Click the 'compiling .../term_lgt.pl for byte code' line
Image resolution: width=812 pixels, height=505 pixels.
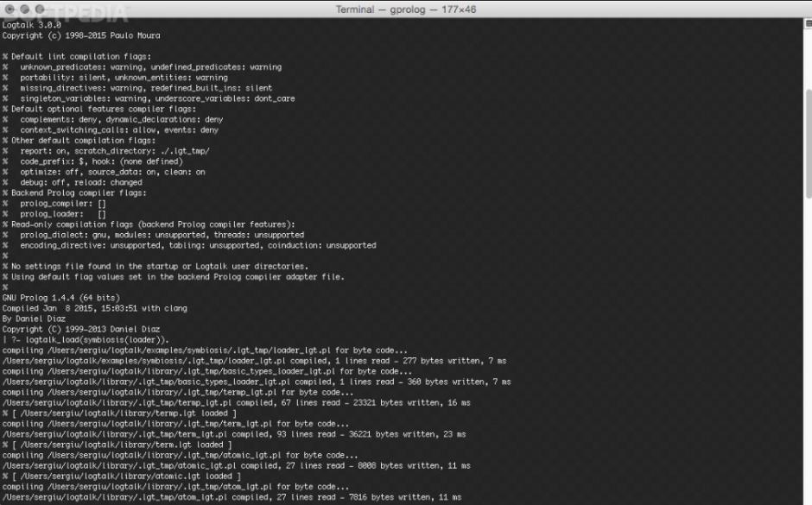tap(175, 424)
